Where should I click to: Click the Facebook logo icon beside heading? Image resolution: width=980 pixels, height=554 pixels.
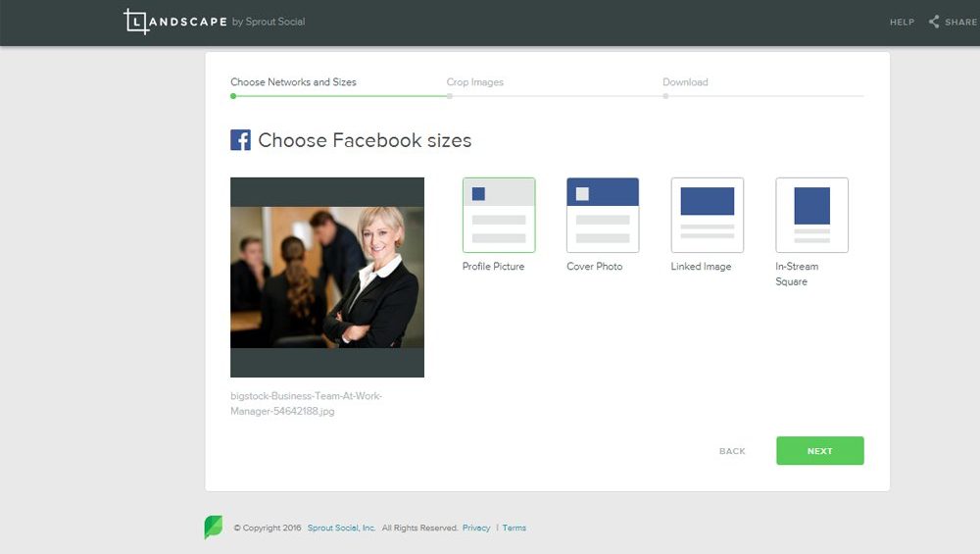(x=241, y=140)
